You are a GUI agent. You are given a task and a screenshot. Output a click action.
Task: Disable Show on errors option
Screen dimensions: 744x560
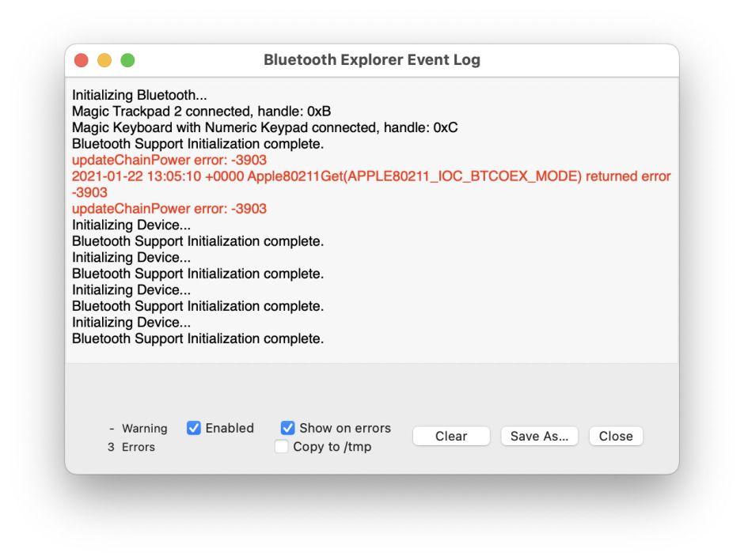tap(287, 427)
